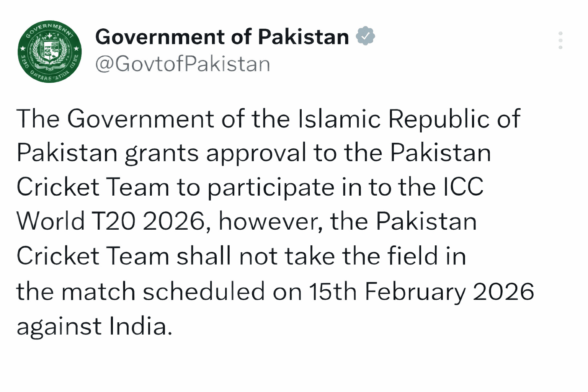The height and width of the screenshot is (392, 588).
Task: Click the Government of Pakistan profile avatar
Action: click(x=49, y=52)
